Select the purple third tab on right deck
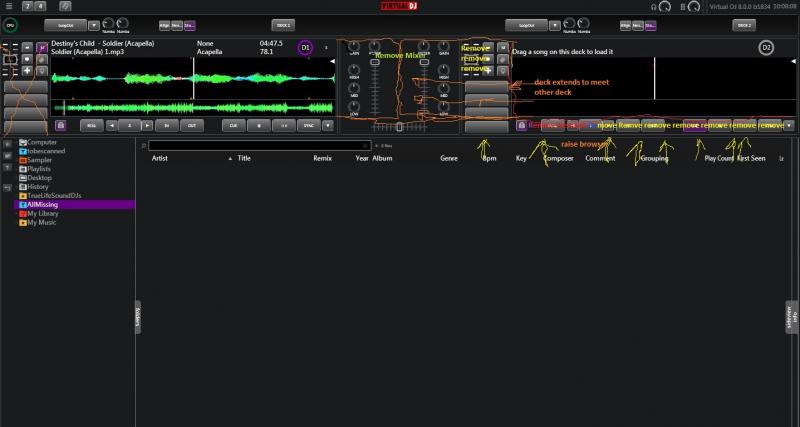 pos(651,26)
